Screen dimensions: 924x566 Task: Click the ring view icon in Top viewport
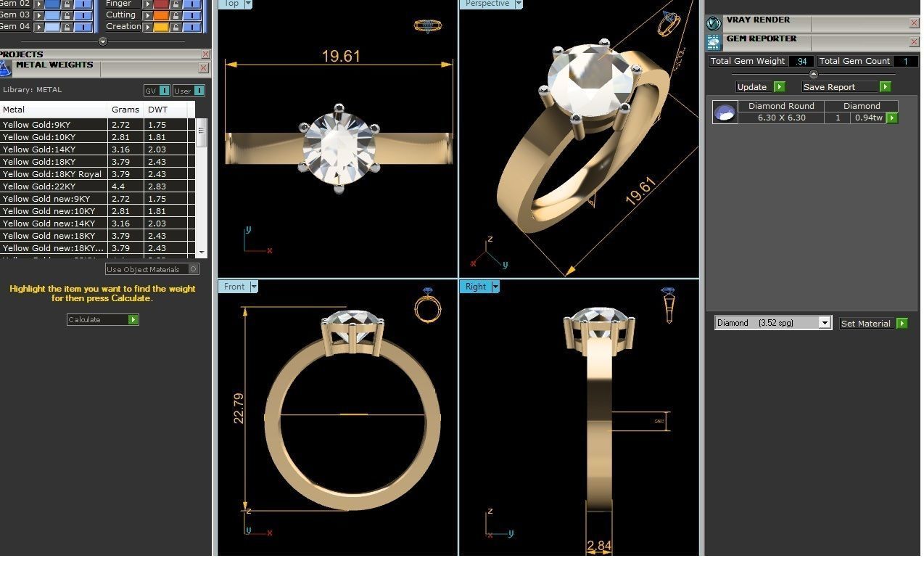pos(428,26)
